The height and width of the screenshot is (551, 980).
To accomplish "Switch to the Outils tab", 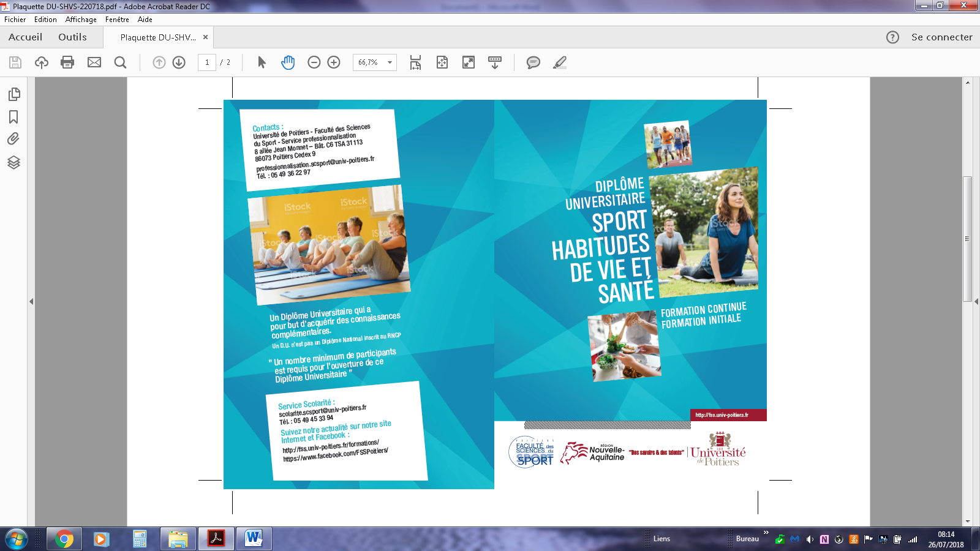I will click(x=72, y=37).
